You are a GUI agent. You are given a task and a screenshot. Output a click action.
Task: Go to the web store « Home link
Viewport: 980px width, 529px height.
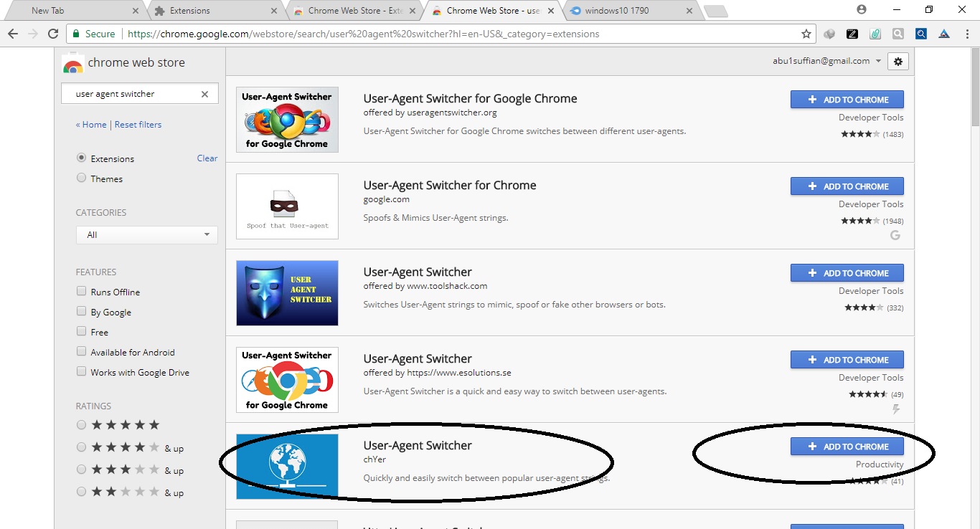tap(91, 125)
